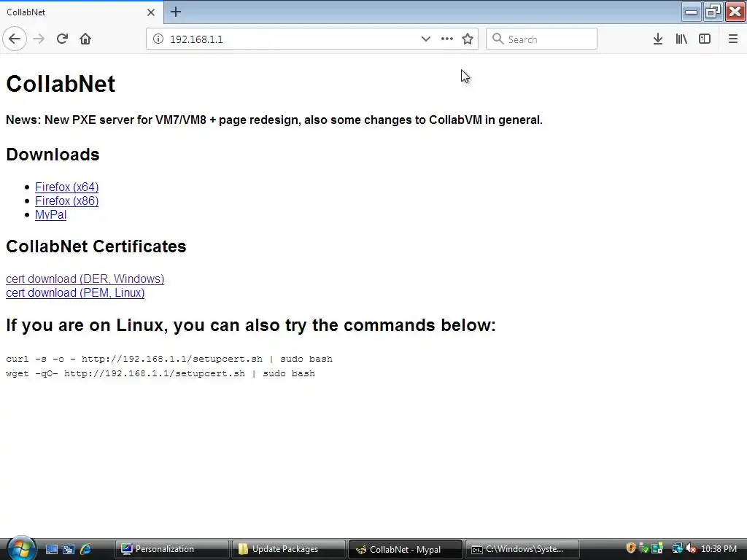Switch to Update Packages taskbar window
Viewport: 747px width, 560px height.
[289, 549]
